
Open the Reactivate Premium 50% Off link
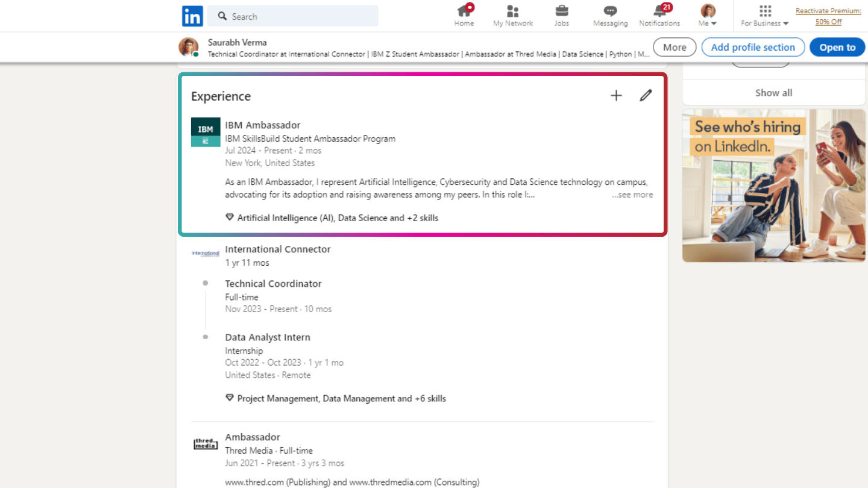pos(828,16)
